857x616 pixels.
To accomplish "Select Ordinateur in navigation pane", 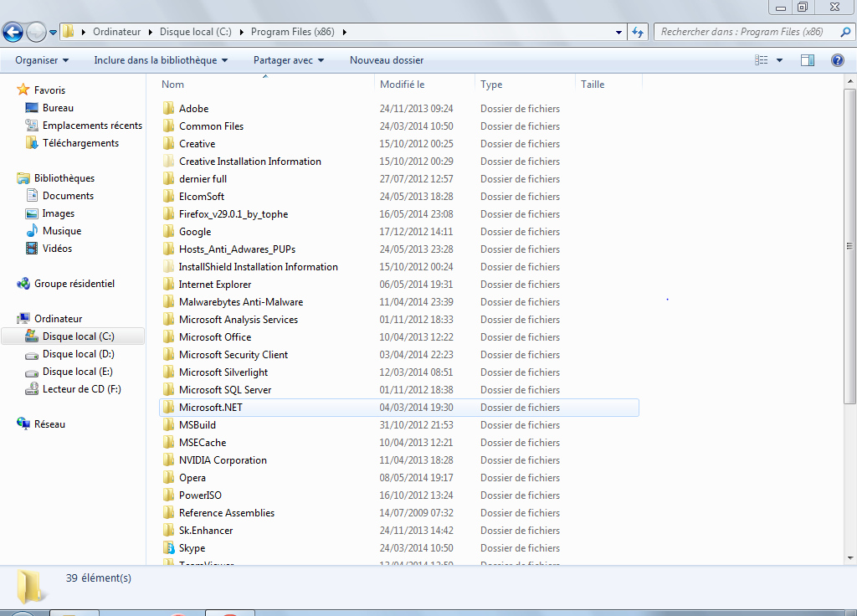I will [x=49, y=319].
